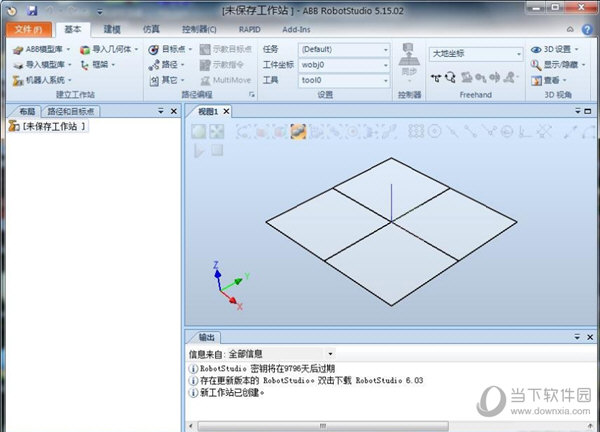Click the 新工作站已创建 output message
600x432 pixels.
pyautogui.click(x=227, y=393)
